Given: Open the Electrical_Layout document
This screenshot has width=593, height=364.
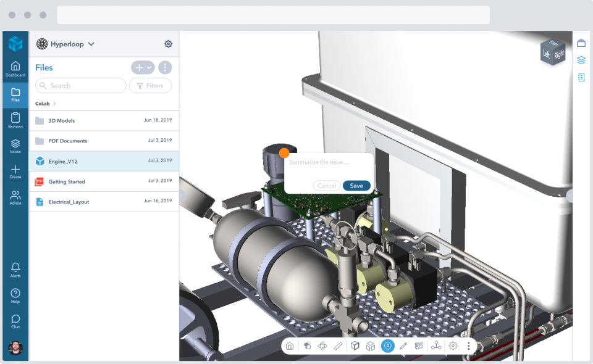Looking at the screenshot, I should click(104, 202).
